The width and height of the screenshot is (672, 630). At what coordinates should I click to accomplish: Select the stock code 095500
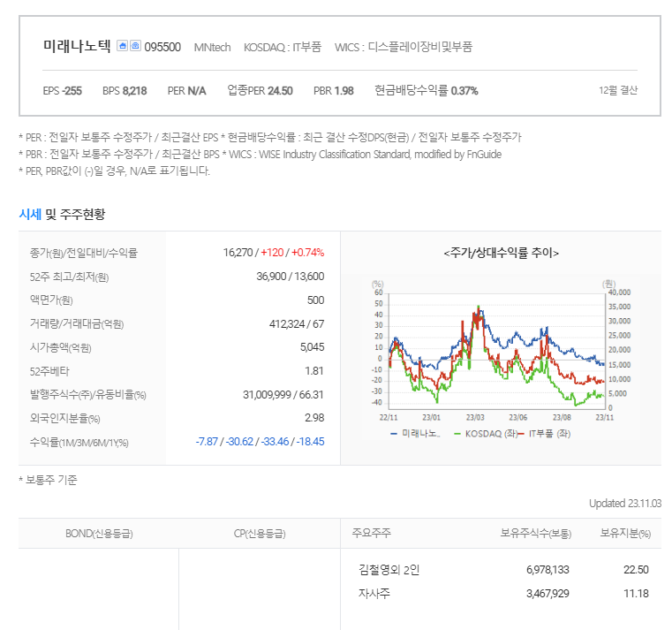click(162, 47)
